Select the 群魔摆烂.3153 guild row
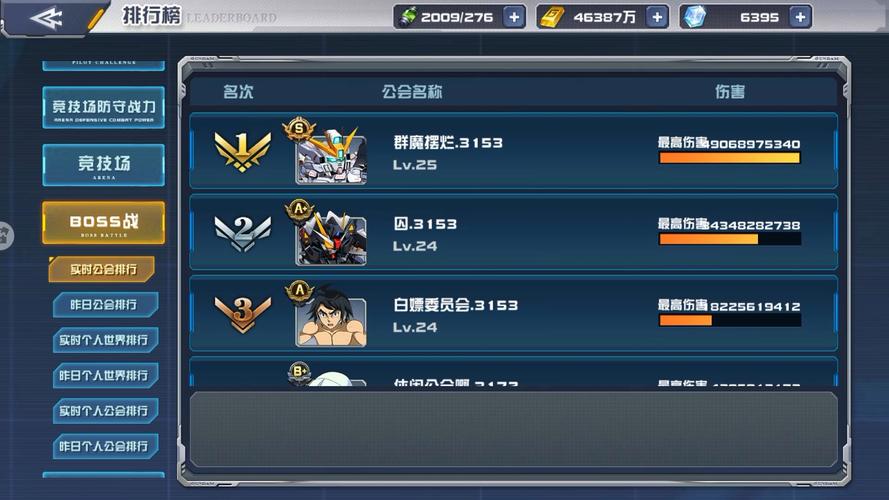Viewport: 889px width, 500px height. click(514, 151)
